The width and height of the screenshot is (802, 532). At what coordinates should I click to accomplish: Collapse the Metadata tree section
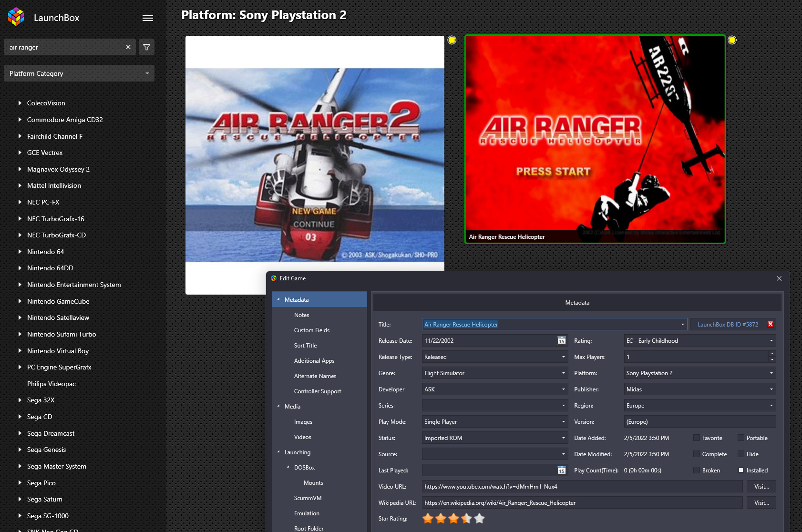tap(278, 299)
